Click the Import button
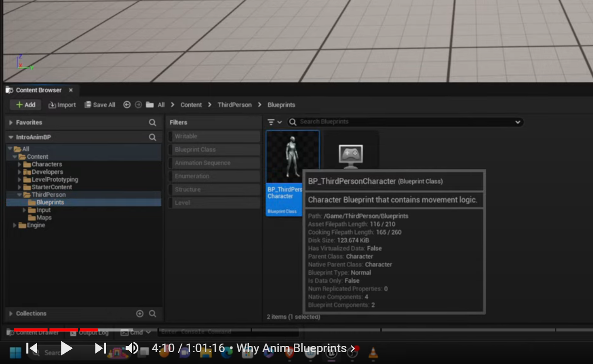 [x=62, y=105]
